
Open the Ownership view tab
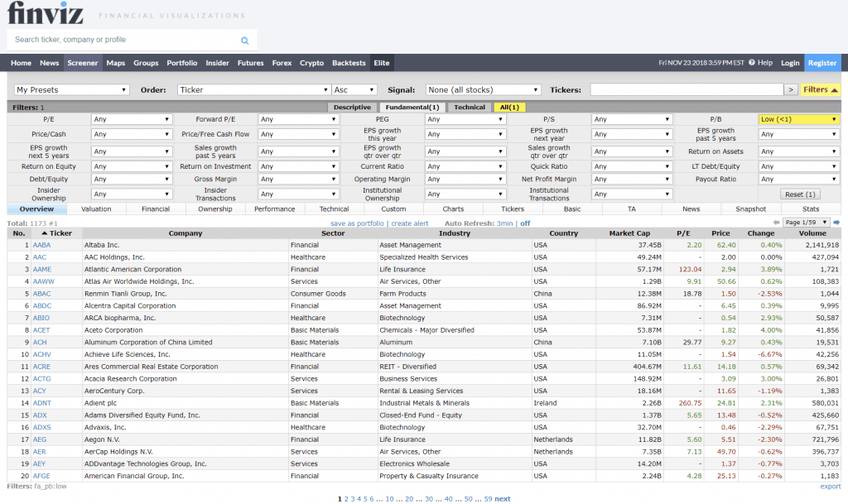point(215,209)
